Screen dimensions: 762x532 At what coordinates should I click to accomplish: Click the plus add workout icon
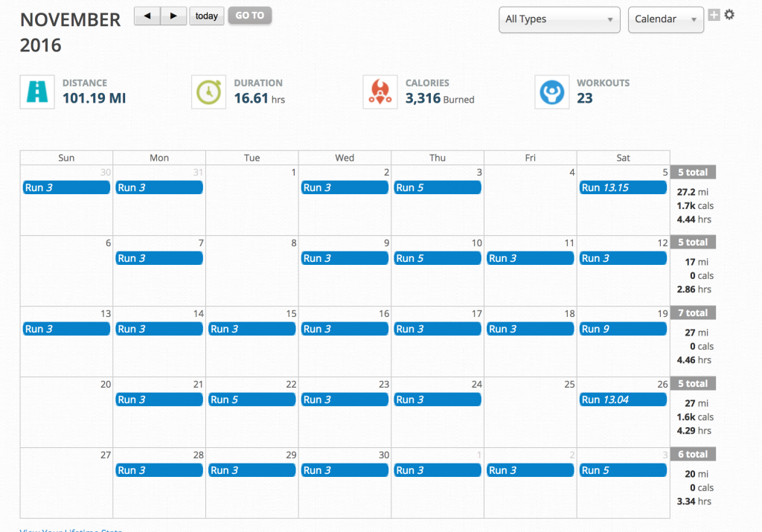coord(714,15)
